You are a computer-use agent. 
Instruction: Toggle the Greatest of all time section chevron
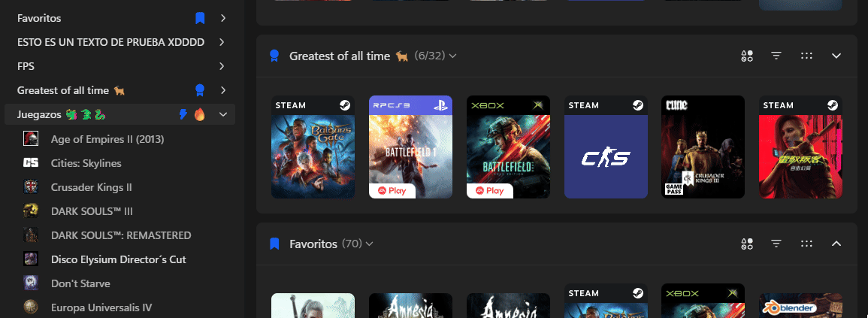(836, 56)
